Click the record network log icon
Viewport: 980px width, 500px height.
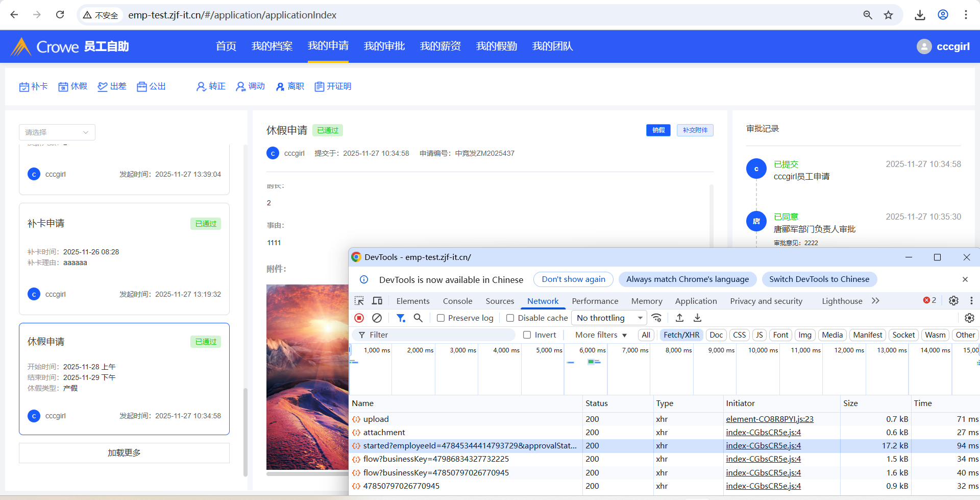point(359,318)
